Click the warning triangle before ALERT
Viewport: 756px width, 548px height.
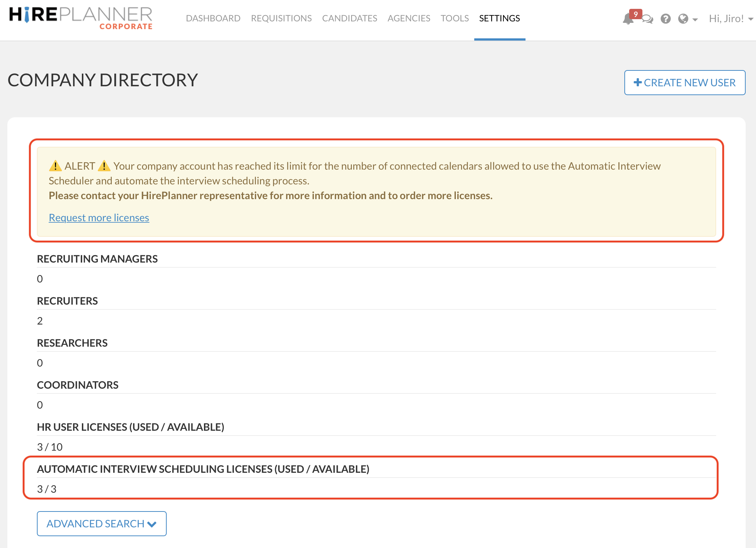55,166
